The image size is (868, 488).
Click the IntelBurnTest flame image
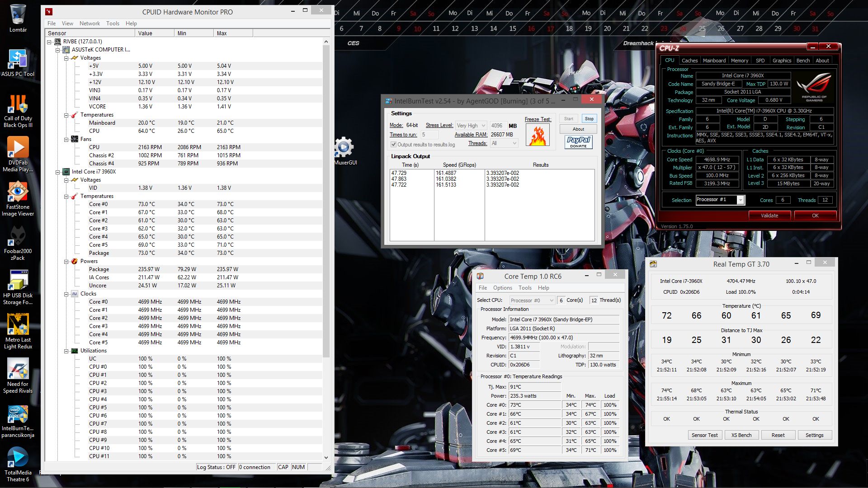[538, 135]
